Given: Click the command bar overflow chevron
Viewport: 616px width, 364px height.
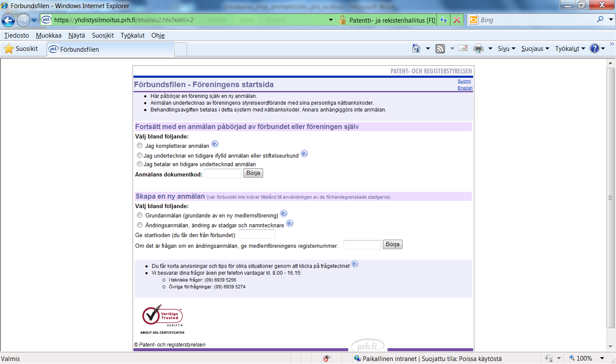Looking at the screenshot, I should coord(612,44).
